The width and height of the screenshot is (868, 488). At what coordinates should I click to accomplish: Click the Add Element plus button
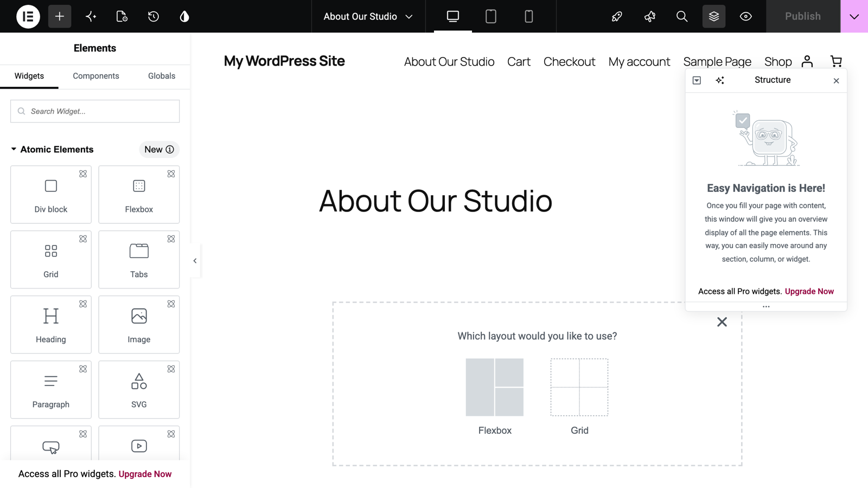point(60,16)
